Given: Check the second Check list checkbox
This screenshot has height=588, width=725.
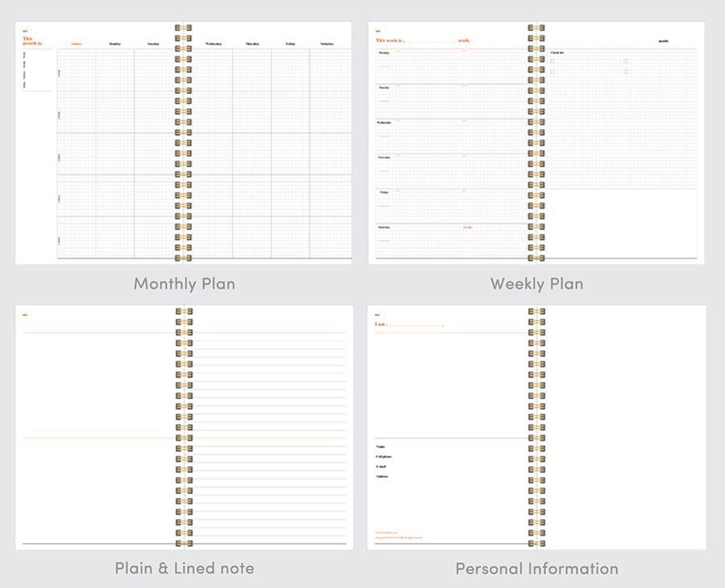Looking at the screenshot, I should 552,72.
